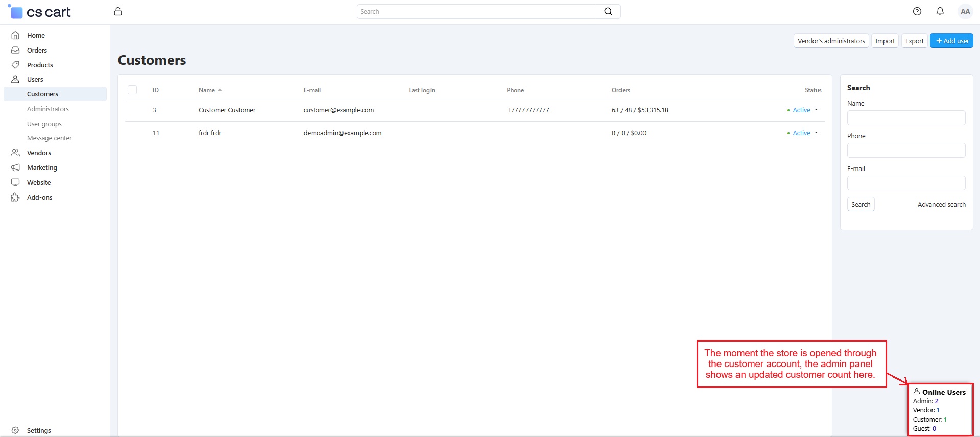The width and height of the screenshot is (980, 437).
Task: Click the Name field in Search panel
Action: pyautogui.click(x=906, y=118)
